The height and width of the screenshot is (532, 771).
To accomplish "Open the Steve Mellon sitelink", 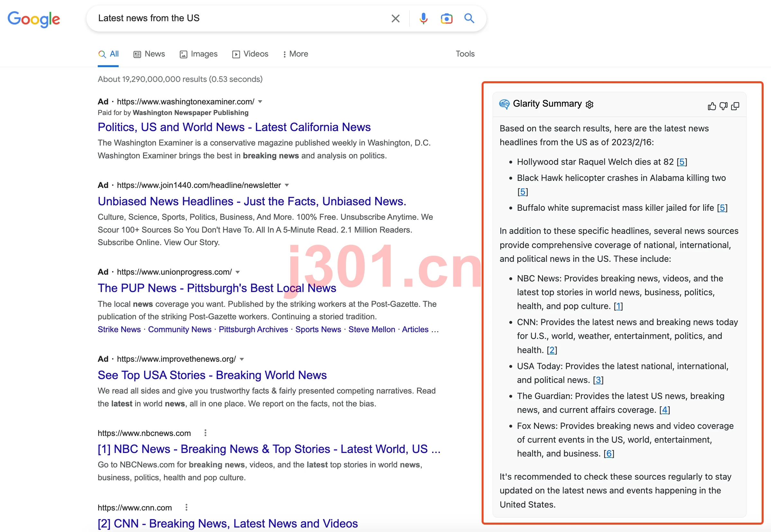I will [x=372, y=329].
